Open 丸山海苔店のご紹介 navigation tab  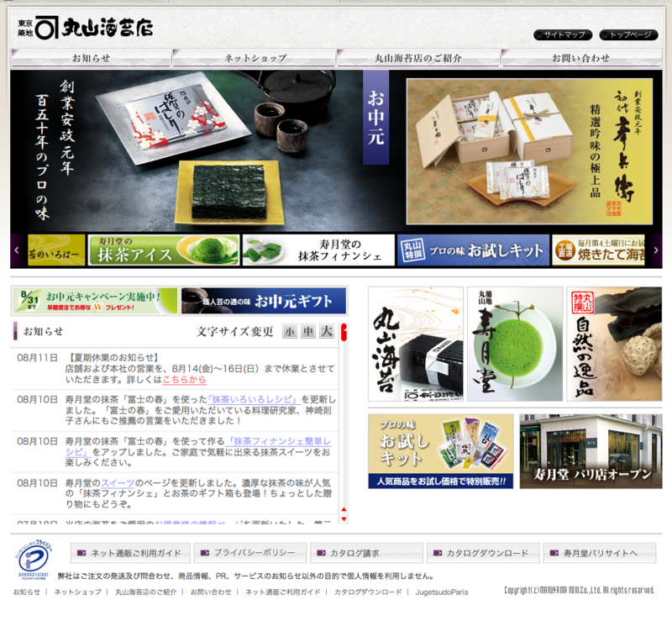(x=418, y=58)
